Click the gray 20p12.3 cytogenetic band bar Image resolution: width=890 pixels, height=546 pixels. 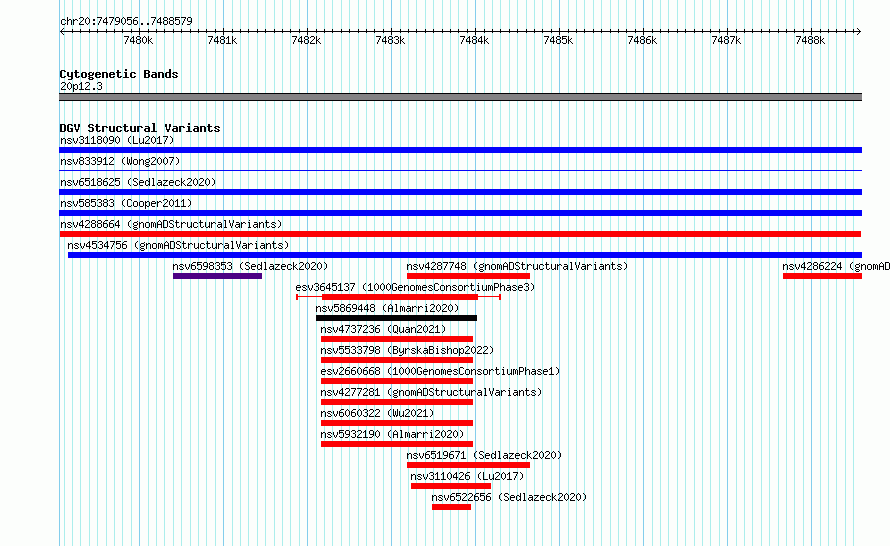point(460,97)
